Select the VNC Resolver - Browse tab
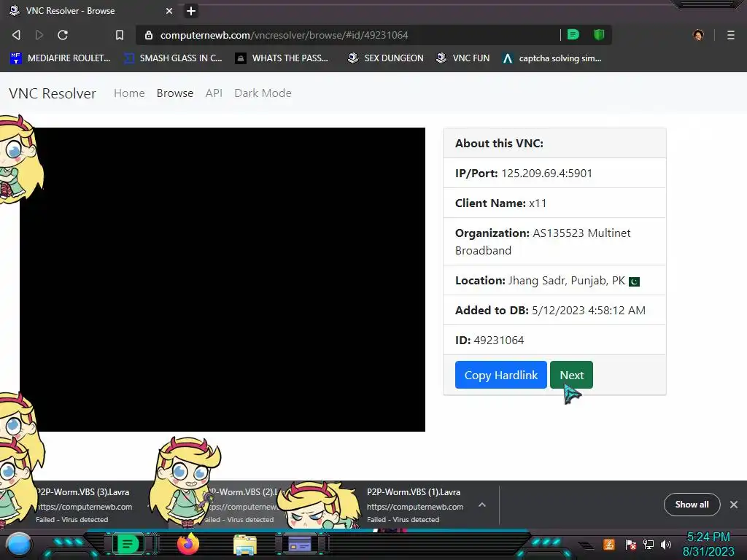This screenshot has height=560, width=747. tap(90, 10)
